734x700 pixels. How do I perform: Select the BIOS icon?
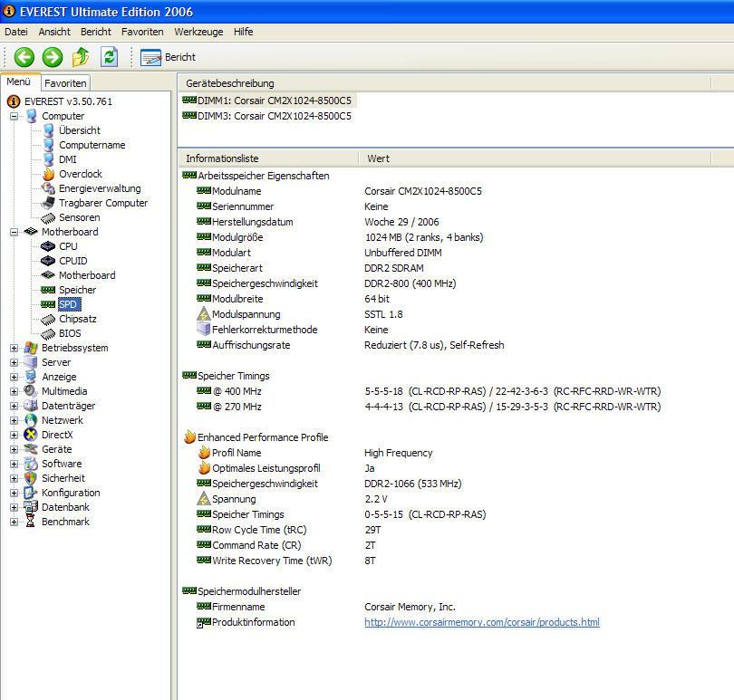click(x=48, y=334)
